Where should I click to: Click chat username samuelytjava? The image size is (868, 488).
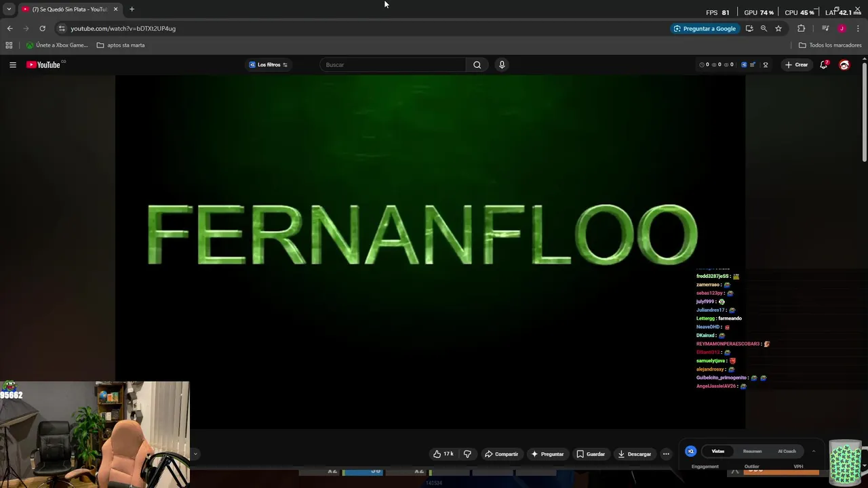coord(711,361)
